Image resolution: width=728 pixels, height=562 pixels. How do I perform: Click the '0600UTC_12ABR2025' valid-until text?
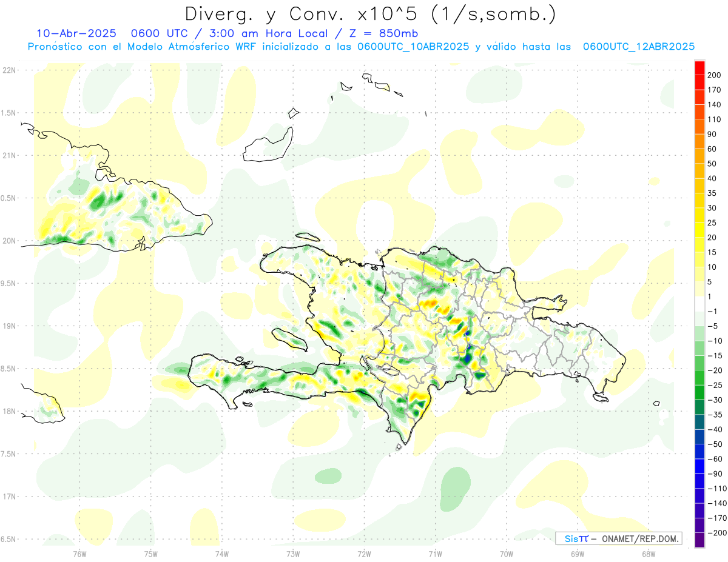(639, 47)
